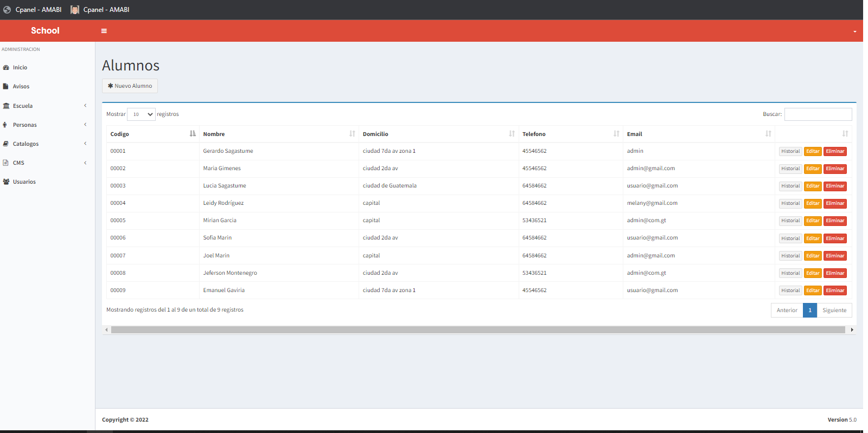Expand the Escuela submenu chevron
868x433 pixels.
[x=85, y=106]
